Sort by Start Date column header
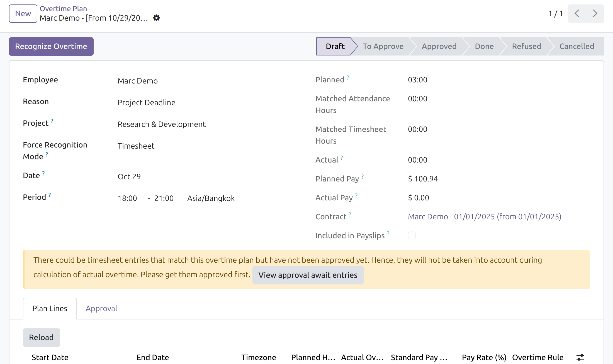 tap(50, 357)
